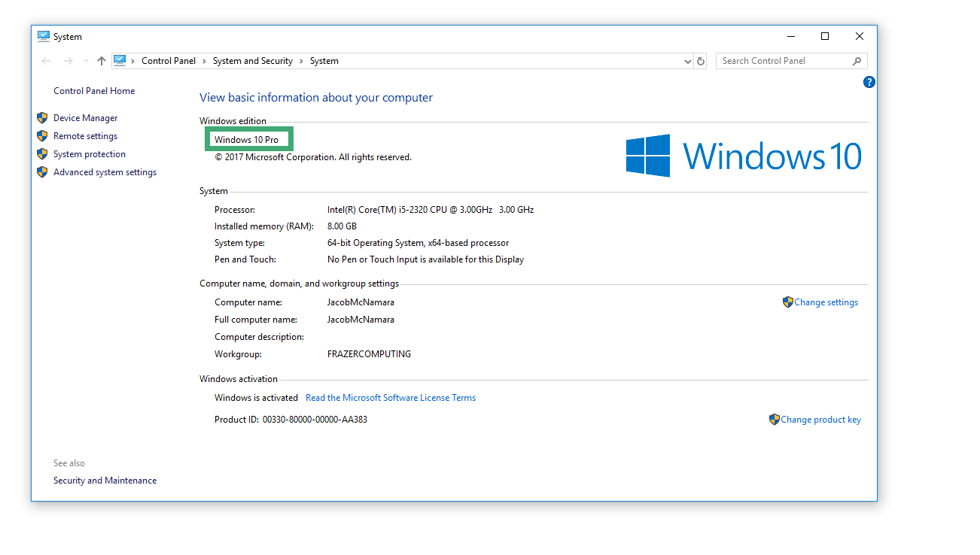
Task: Click the shield icon next to Change settings
Action: [x=788, y=302]
